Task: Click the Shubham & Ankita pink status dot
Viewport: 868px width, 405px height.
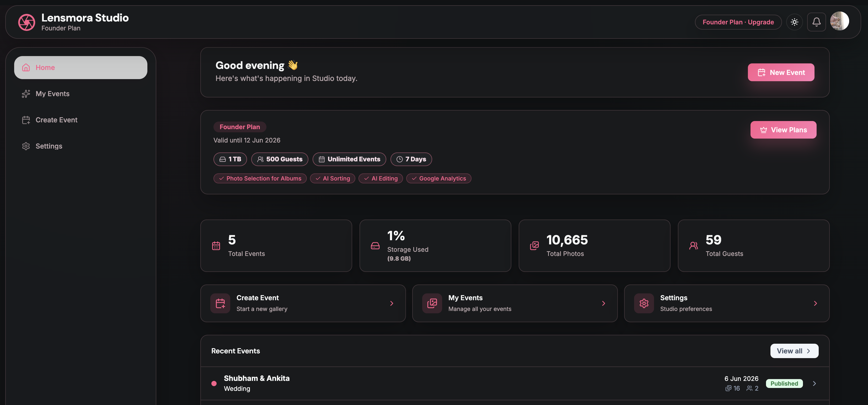Action: [x=214, y=384]
